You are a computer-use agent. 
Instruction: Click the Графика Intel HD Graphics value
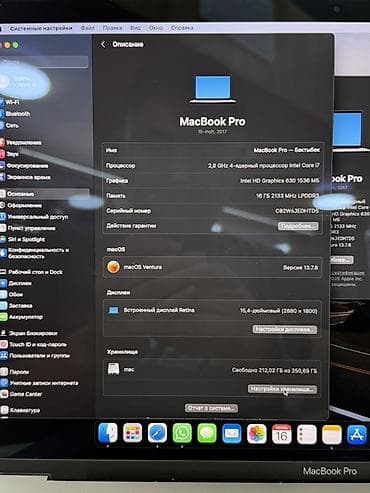click(280, 181)
